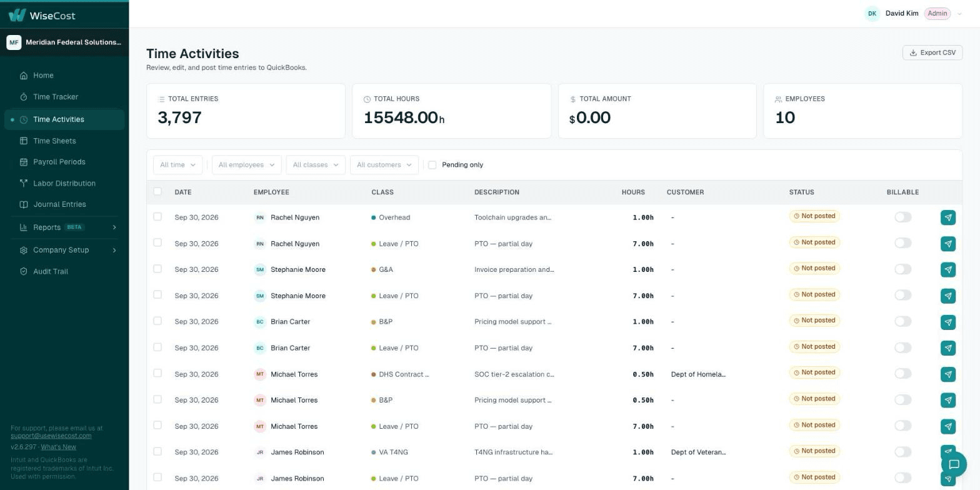This screenshot has height=490, width=980.
Task: Open the chat support bubble
Action: (954, 464)
